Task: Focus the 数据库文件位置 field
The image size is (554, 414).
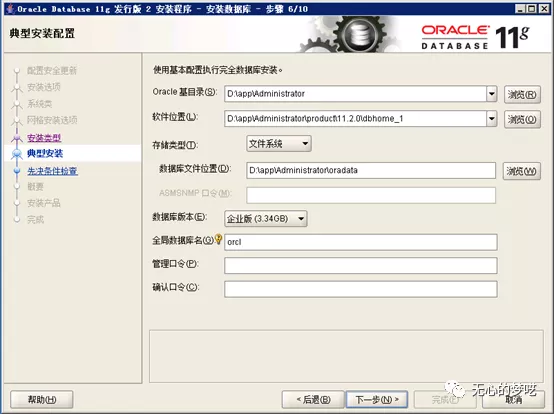Action: click(371, 171)
